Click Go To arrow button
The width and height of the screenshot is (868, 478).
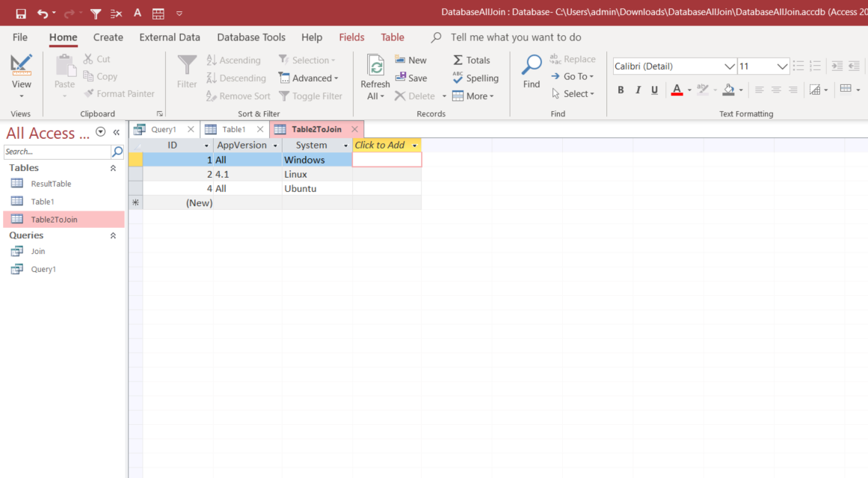(573, 76)
